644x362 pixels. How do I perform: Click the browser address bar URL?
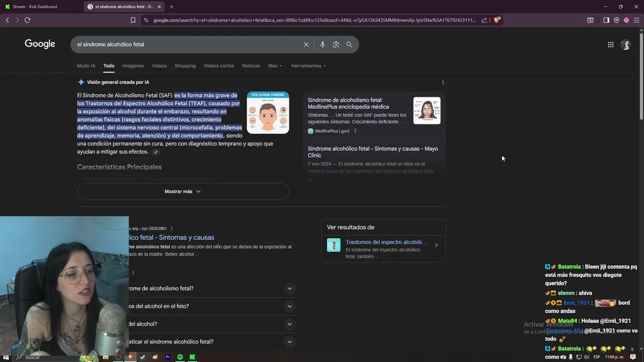pyautogui.click(x=314, y=20)
